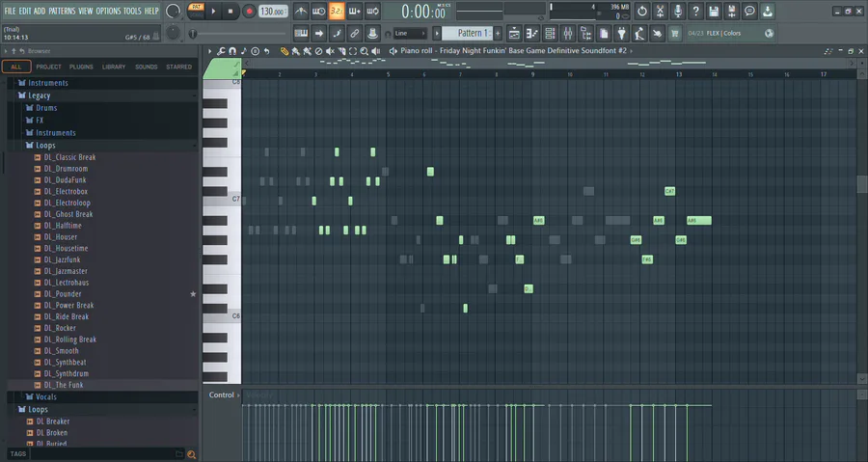Select the Slice tool in piano roll
The height and width of the screenshot is (462, 868).
[x=341, y=51]
